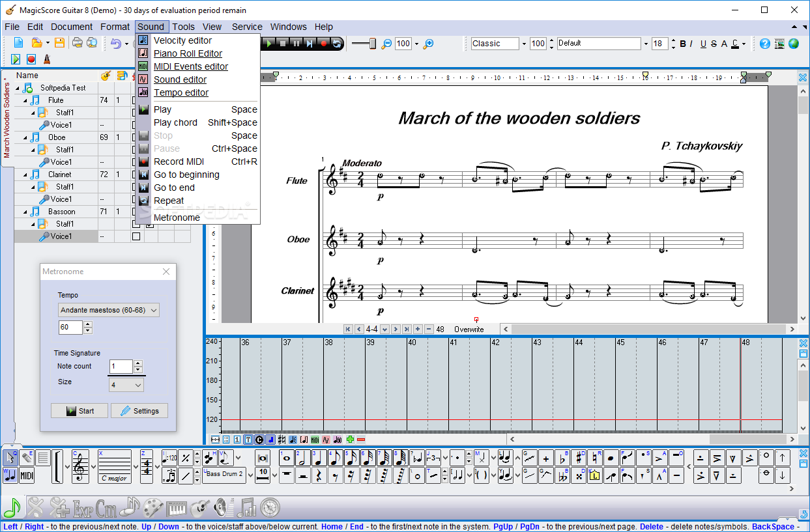
Task: Toggle underline text formatting
Action: [x=703, y=44]
